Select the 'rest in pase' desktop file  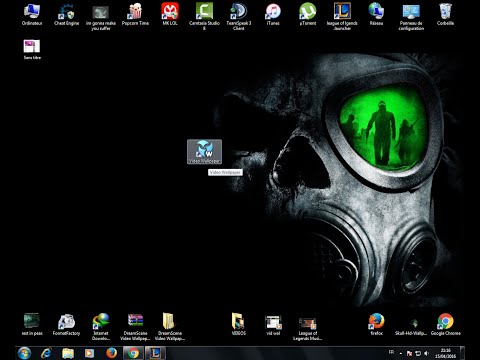pyautogui.click(x=32, y=324)
